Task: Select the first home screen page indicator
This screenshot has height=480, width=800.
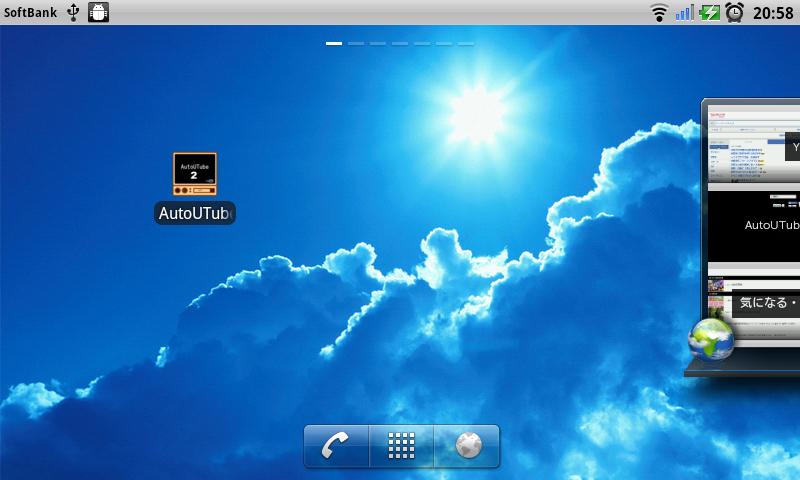Action: click(x=334, y=44)
